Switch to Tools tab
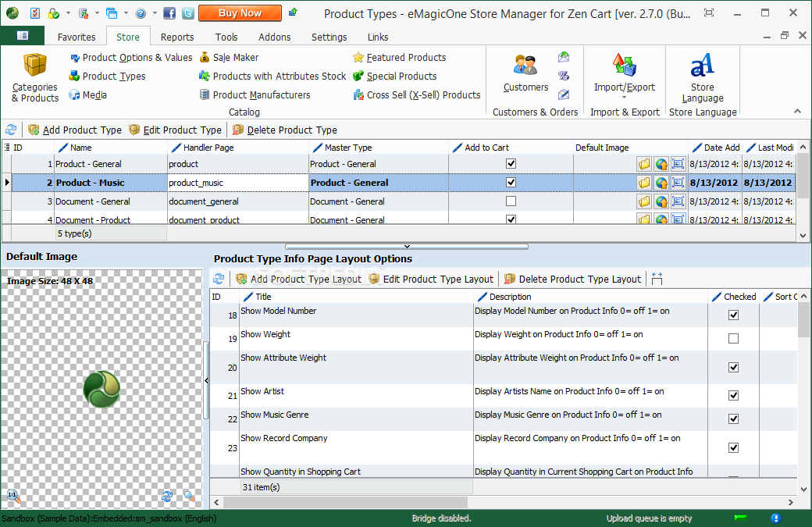812x527 pixels. tap(226, 37)
